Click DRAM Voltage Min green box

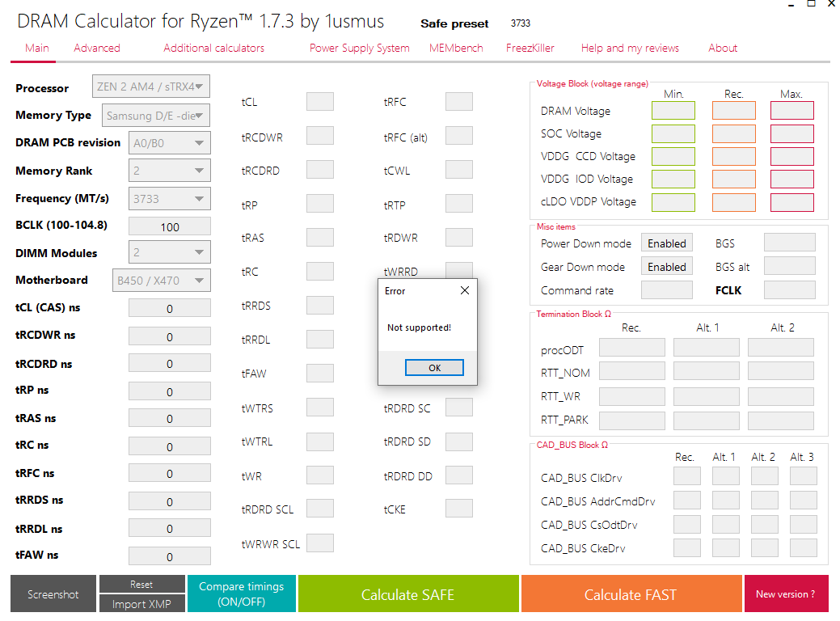click(673, 111)
